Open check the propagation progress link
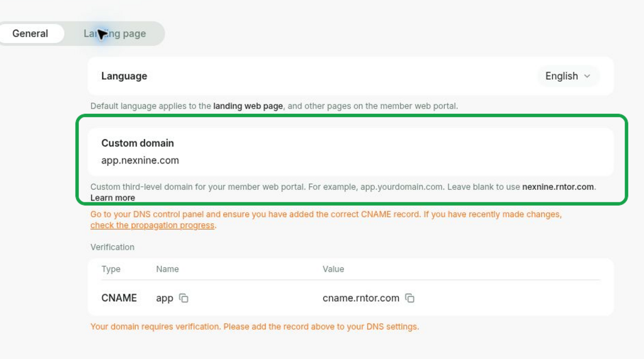Image resolution: width=644 pixels, height=359 pixels. [x=152, y=226]
